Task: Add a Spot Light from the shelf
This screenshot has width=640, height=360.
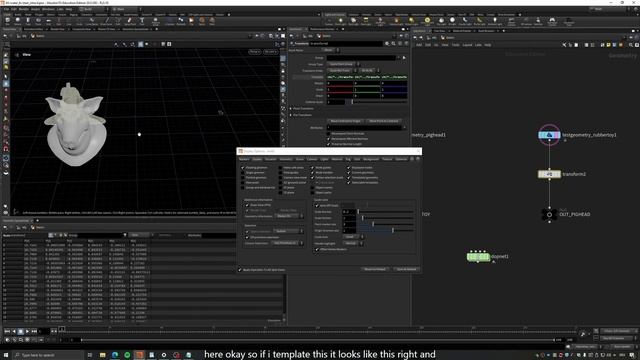Action: click(353, 21)
